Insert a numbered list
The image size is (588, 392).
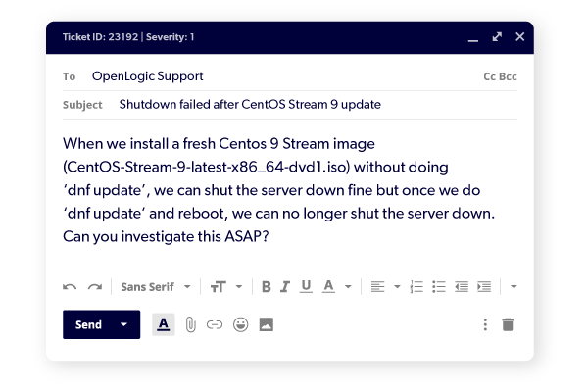pyautogui.click(x=416, y=287)
